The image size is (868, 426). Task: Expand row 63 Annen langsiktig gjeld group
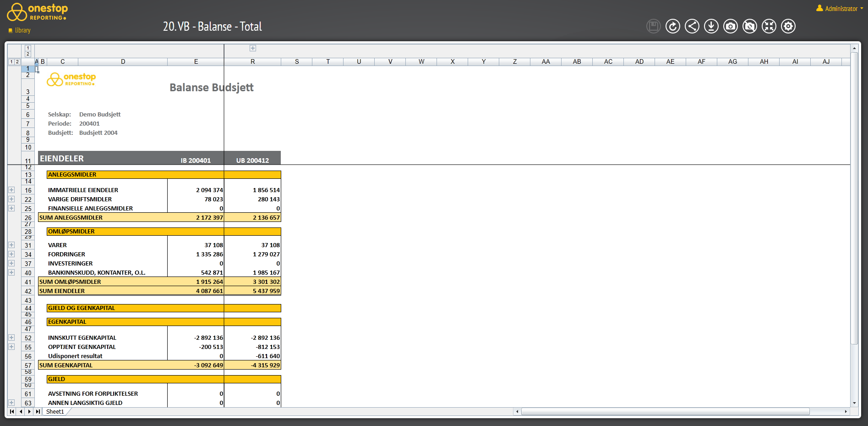(x=11, y=403)
